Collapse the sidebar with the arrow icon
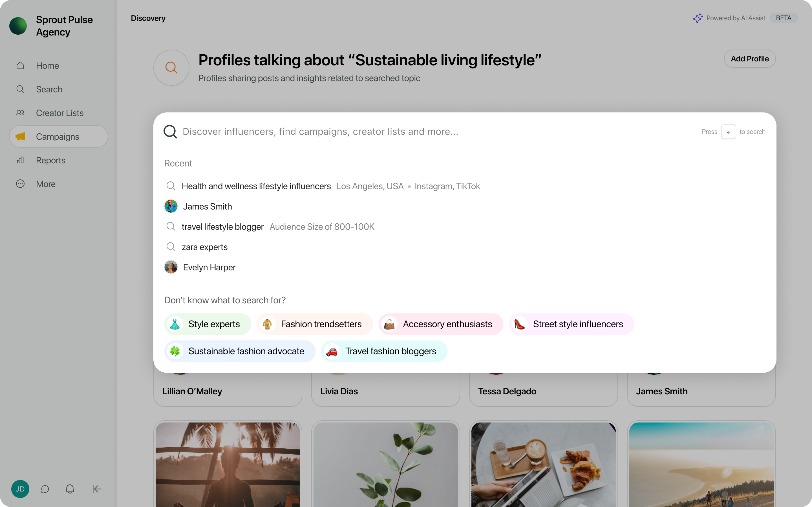812x507 pixels. point(97,489)
